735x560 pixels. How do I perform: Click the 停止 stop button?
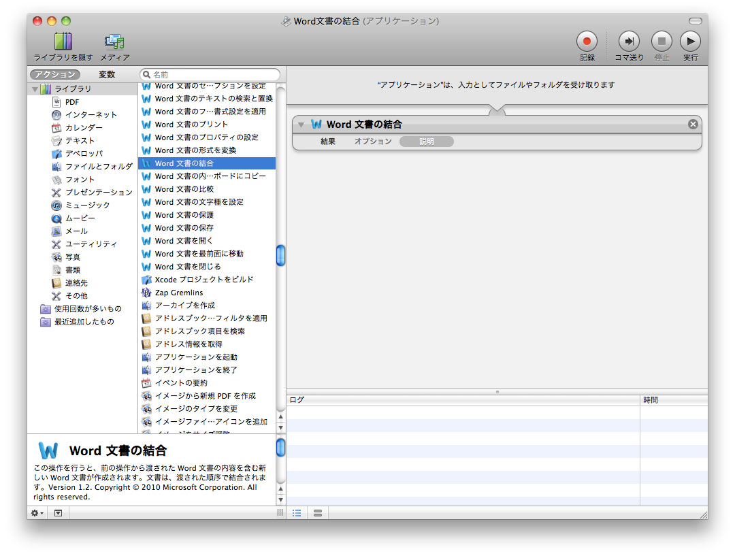click(x=662, y=42)
